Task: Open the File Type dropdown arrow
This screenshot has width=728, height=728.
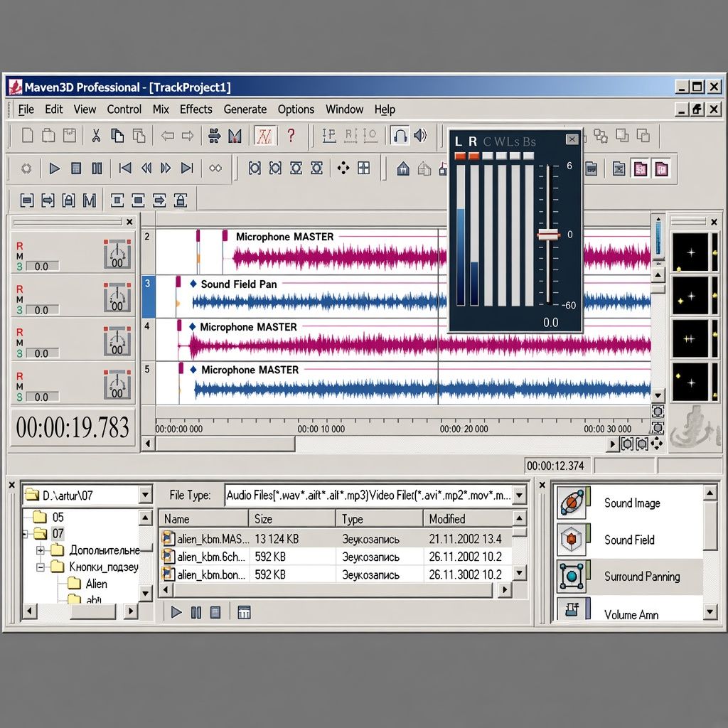Action: coord(519,495)
